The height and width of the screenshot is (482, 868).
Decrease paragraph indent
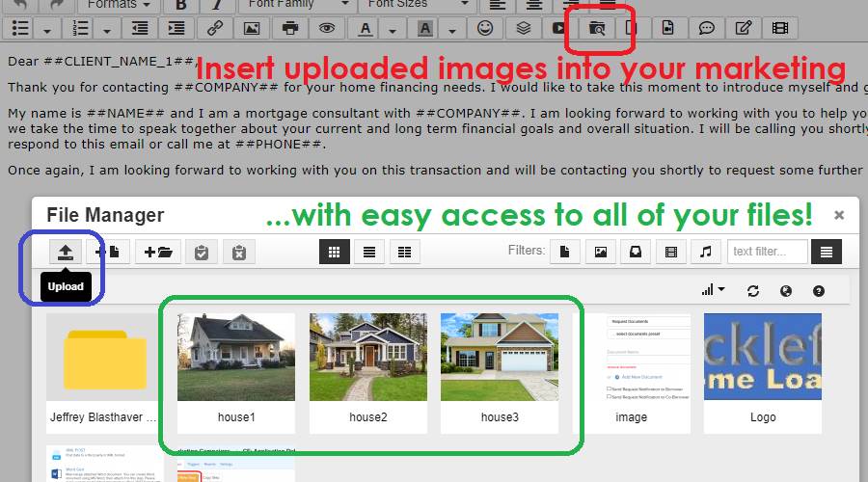tap(140, 28)
